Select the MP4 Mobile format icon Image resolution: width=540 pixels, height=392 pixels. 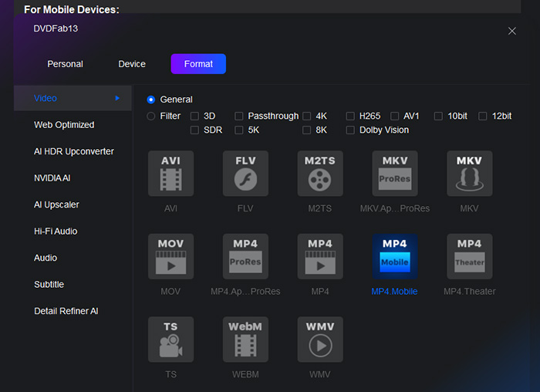point(395,256)
